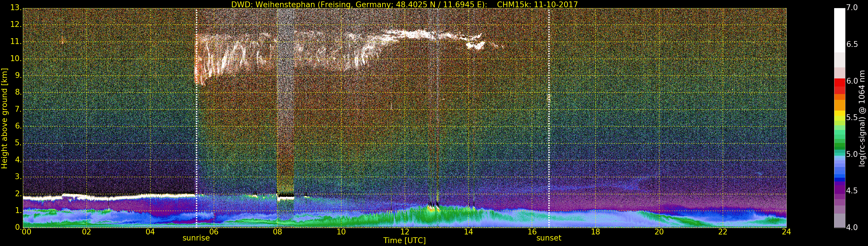Click the 13 km tick label on height axis

point(16,8)
